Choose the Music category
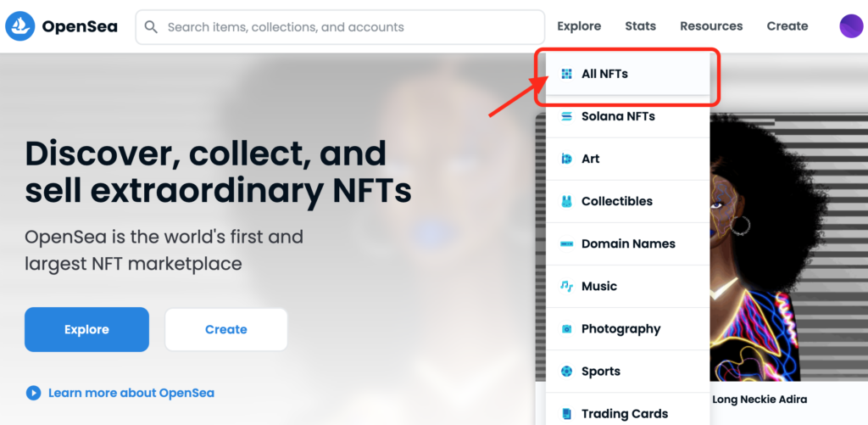868x425 pixels. (628, 287)
